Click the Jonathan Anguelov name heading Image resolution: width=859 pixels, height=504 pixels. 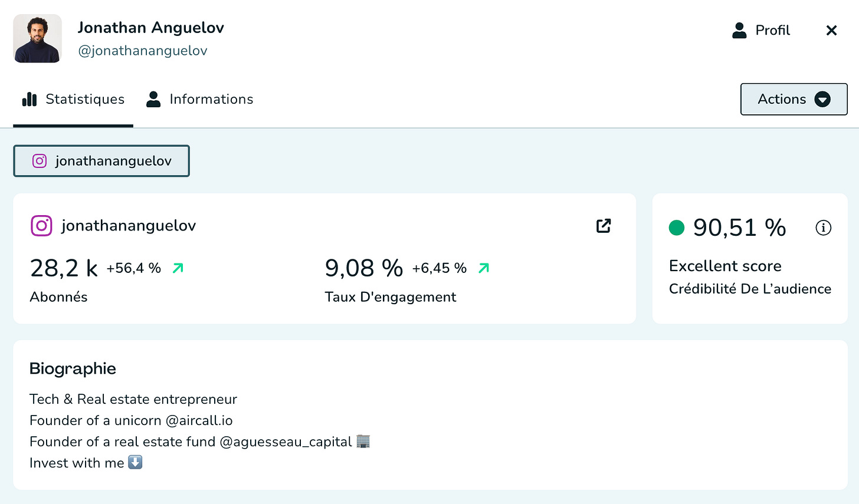(151, 28)
